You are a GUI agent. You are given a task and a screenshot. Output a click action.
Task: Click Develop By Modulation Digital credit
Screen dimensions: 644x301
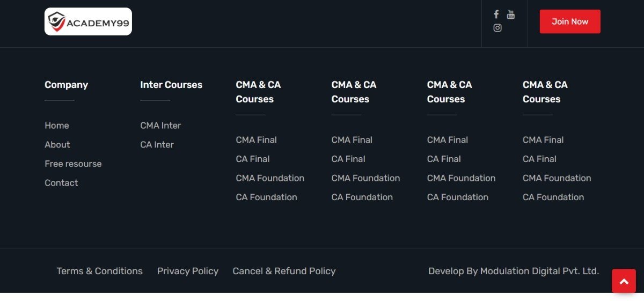(514, 271)
